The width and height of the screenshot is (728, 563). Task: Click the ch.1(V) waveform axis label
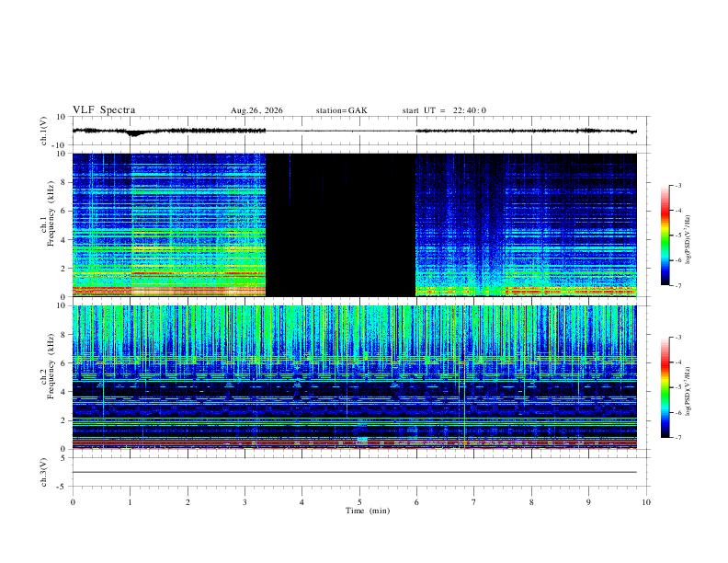click(43, 131)
